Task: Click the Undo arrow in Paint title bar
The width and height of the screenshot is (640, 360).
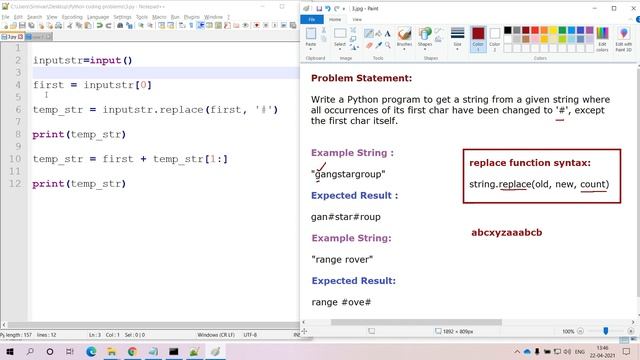Action: click(328, 9)
